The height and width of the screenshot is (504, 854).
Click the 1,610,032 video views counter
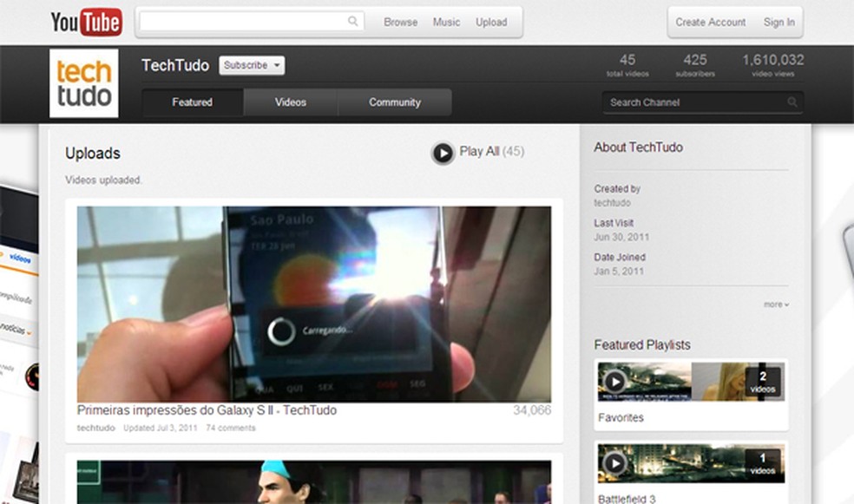772,65
